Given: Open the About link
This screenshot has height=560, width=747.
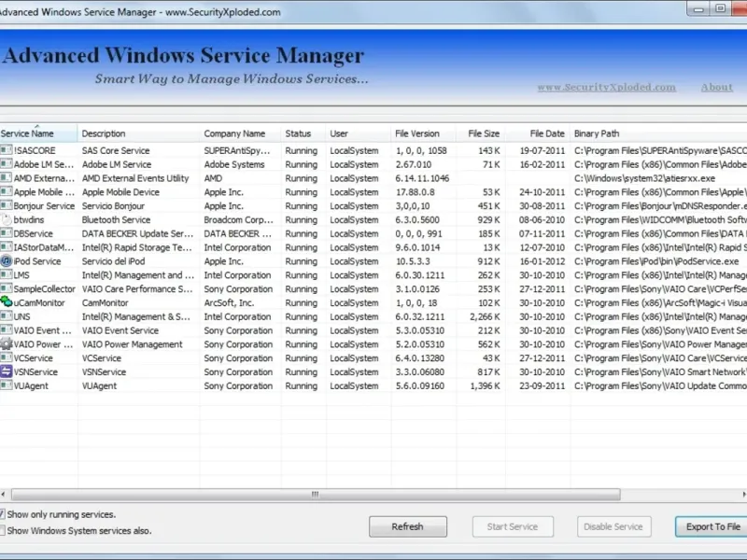Looking at the screenshot, I should click(x=716, y=87).
